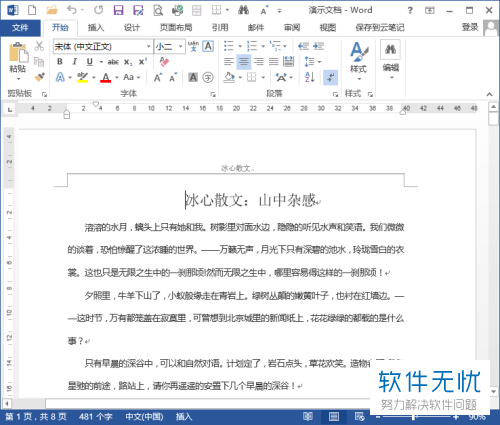
Task: Open the font size dropdown
Action: pyautogui.click(x=180, y=46)
